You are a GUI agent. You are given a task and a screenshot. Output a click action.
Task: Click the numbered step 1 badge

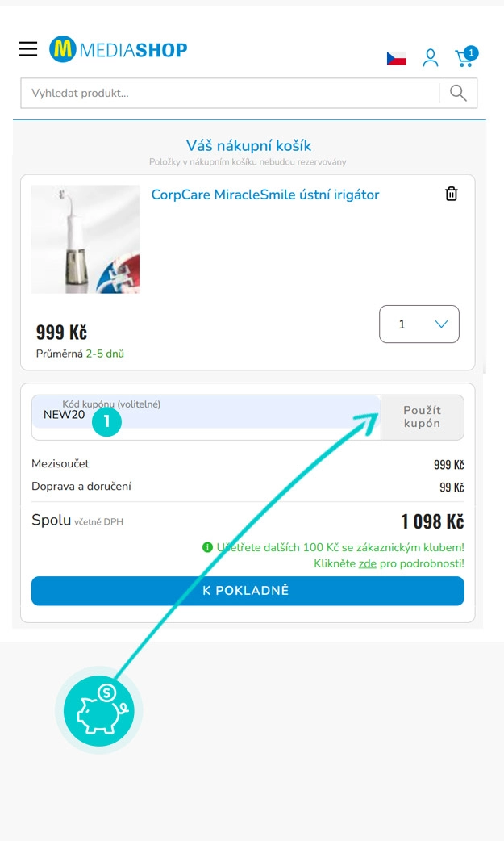point(106,421)
